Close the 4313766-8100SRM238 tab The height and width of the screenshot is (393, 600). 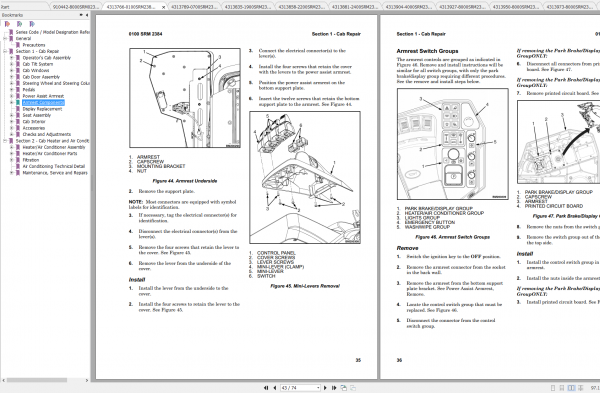163,7
